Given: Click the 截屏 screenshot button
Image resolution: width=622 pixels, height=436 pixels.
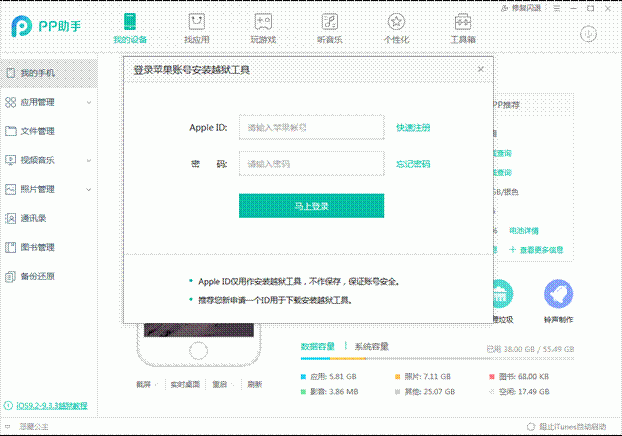Looking at the screenshot, I should coord(143,384).
